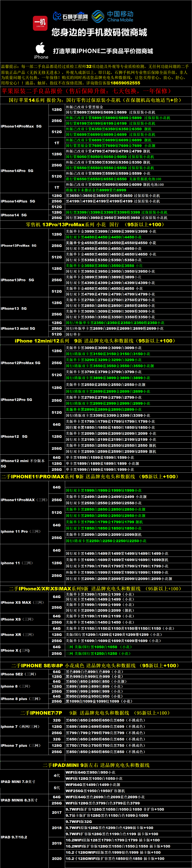The image size is (192, 868).
Task: Select the 零售机 13Pro/13ProMax系列 header
Action: (96, 224)
